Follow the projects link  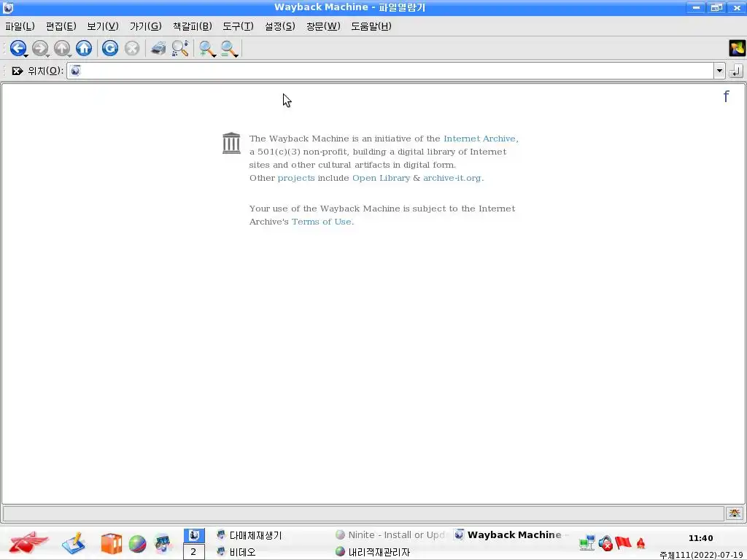tap(296, 178)
